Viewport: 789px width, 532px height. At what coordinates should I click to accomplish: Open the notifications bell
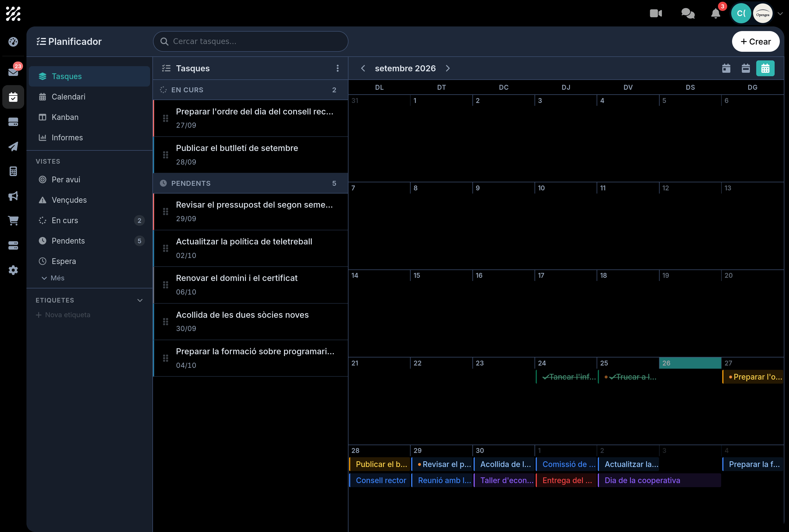tap(715, 14)
